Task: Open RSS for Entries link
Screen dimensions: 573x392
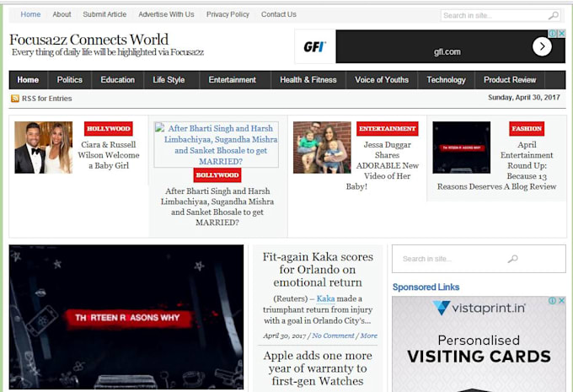Action: point(47,99)
